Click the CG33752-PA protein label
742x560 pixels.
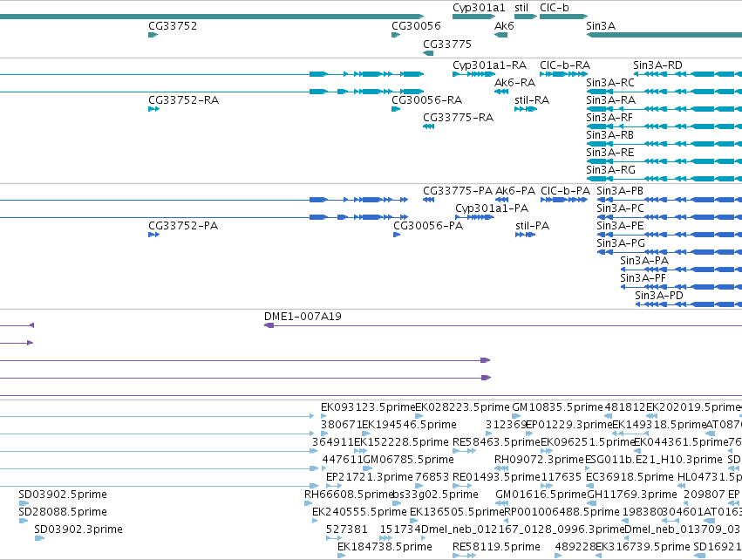pos(183,226)
